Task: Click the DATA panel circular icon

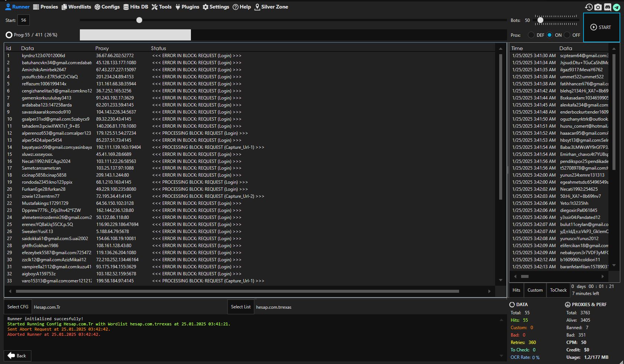Action: click(x=512, y=305)
